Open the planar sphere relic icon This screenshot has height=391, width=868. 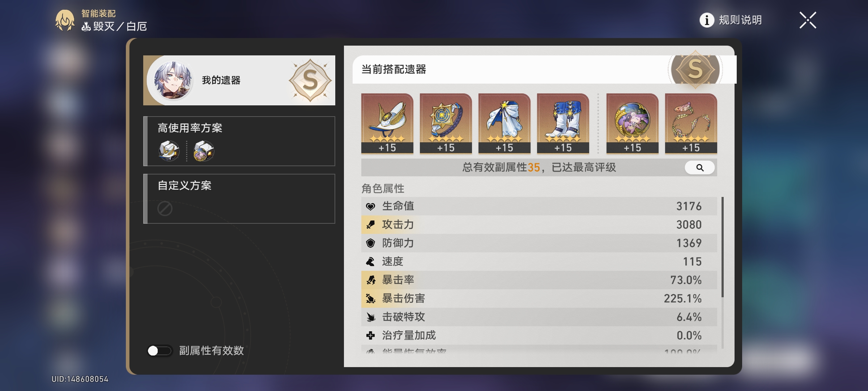click(632, 123)
